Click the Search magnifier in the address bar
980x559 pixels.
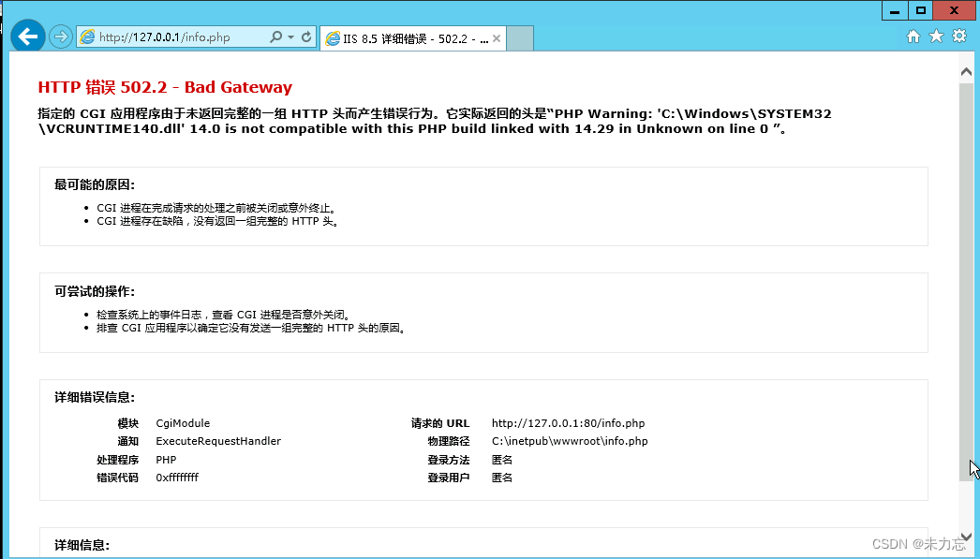point(275,37)
